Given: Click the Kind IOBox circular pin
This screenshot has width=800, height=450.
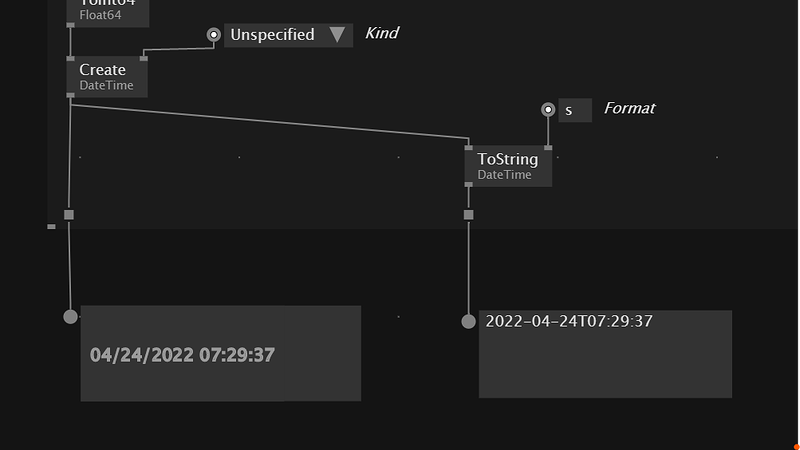Looking at the screenshot, I should [214, 35].
